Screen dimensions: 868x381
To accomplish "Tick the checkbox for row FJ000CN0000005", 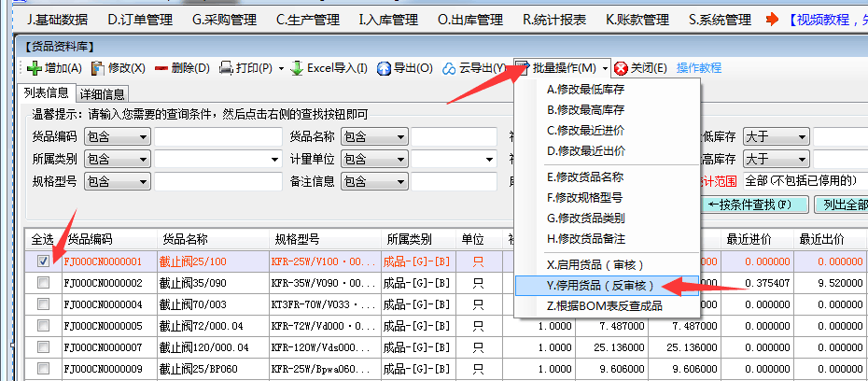I will tap(43, 326).
